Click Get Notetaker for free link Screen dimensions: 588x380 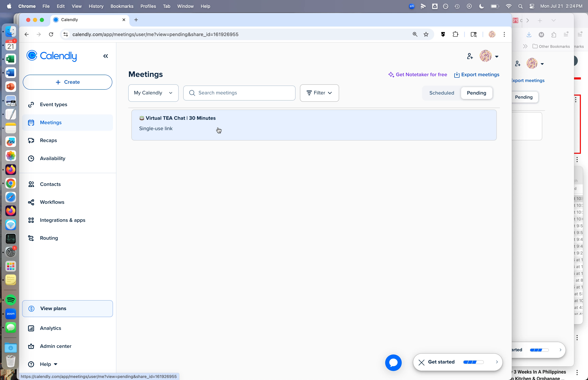(418, 75)
